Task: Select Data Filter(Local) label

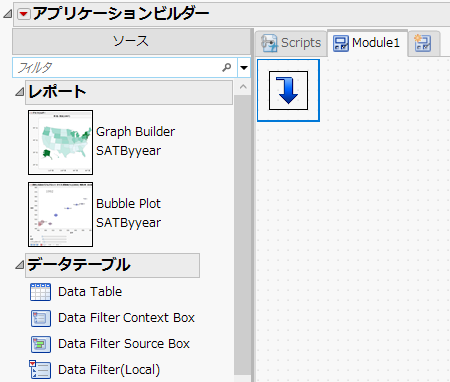Action: pos(109,370)
